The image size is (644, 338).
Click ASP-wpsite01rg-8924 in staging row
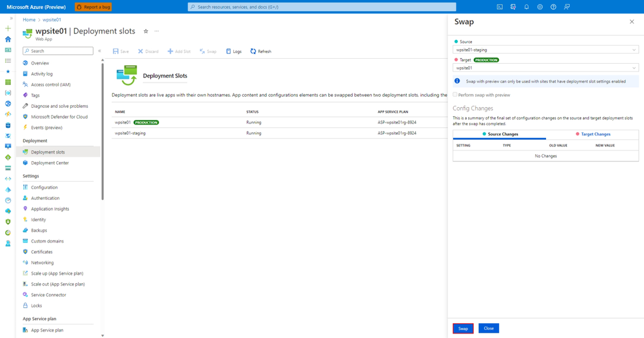[396, 134]
